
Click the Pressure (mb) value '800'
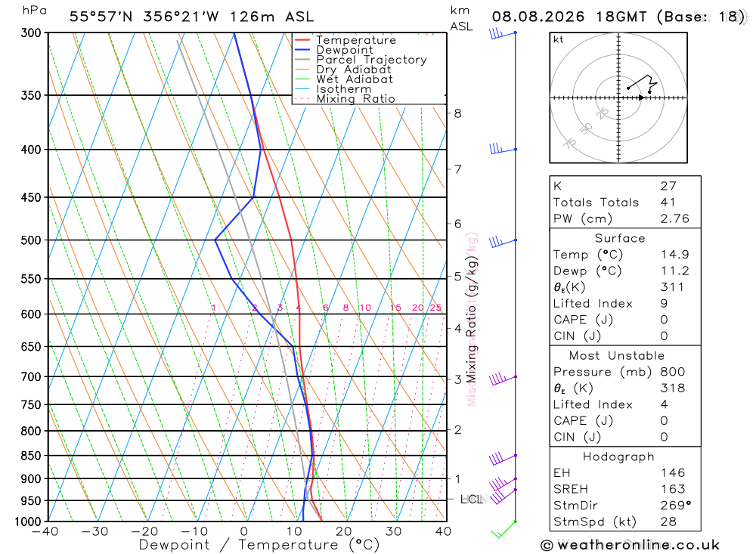[673, 372]
